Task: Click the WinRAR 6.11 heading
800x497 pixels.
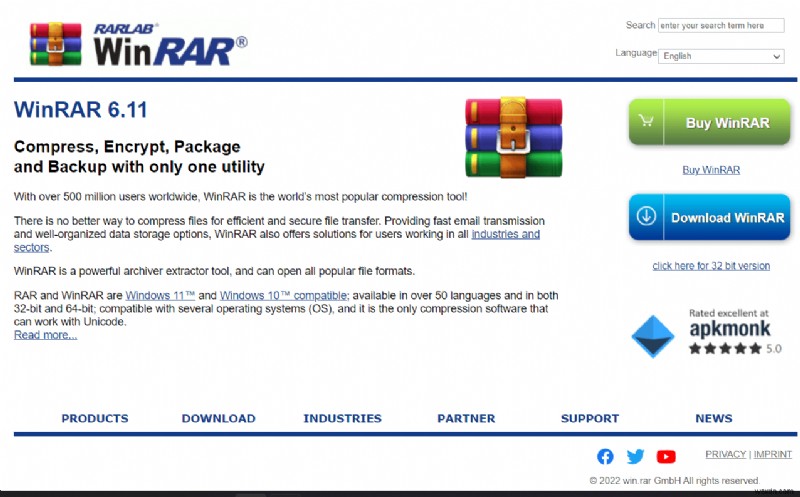Action: [x=81, y=110]
